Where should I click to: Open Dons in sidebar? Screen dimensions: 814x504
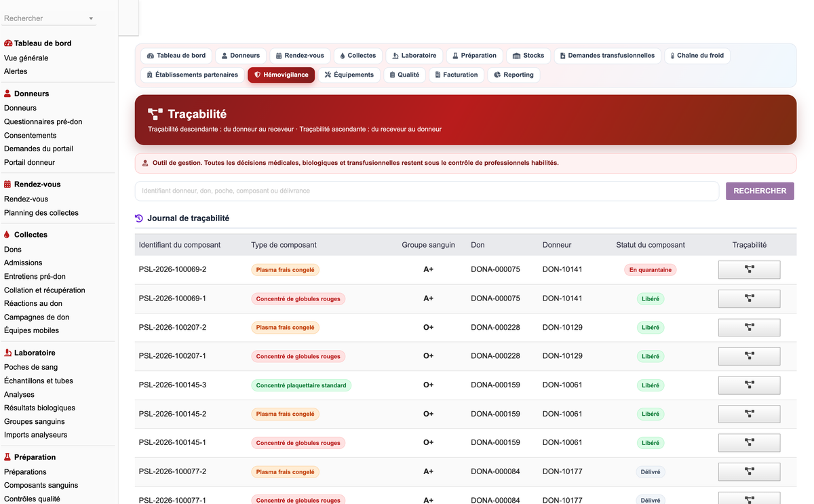click(12, 250)
